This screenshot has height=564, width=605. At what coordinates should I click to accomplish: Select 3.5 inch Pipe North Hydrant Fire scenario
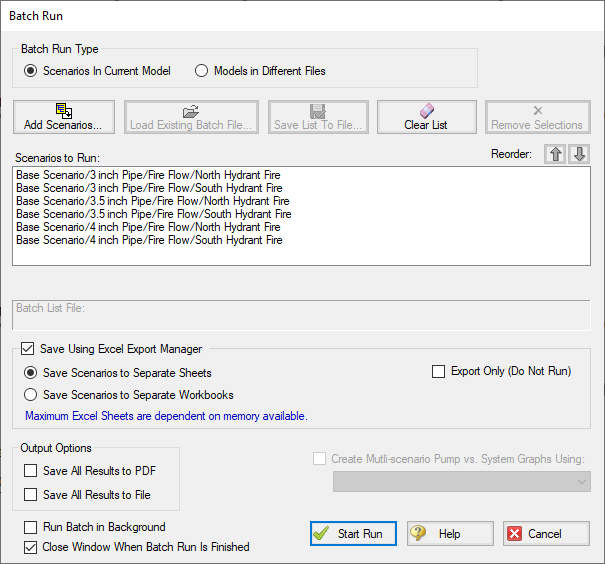(x=153, y=201)
